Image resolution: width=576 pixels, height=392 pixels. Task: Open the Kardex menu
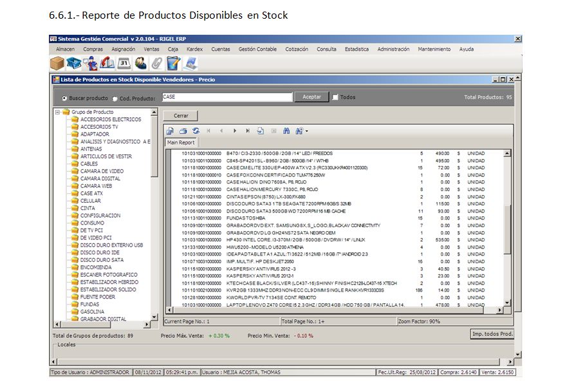point(194,49)
